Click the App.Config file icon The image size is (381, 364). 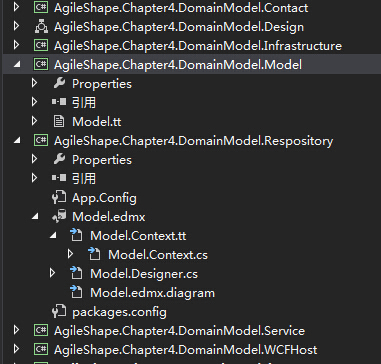point(59,198)
